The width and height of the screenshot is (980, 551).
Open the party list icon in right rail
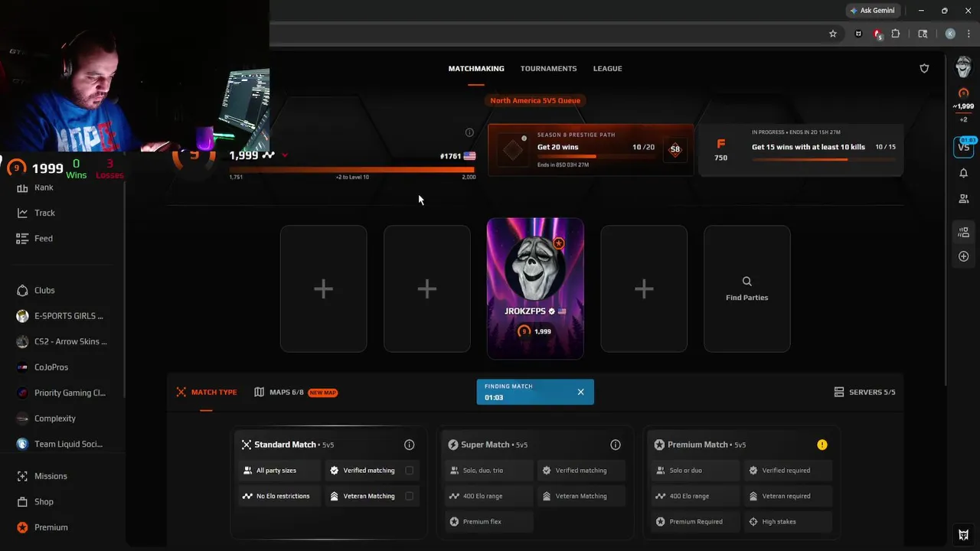pos(963,232)
